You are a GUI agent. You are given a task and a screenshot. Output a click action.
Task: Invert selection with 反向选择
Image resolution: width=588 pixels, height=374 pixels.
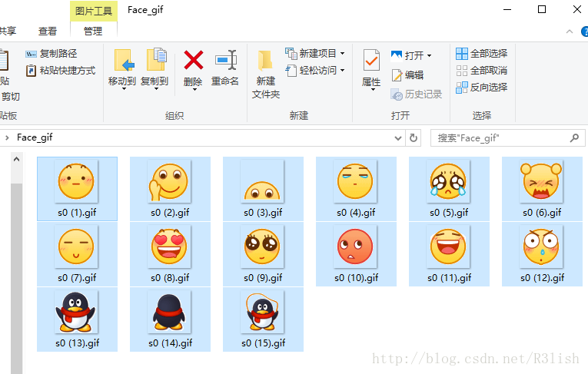(482, 88)
